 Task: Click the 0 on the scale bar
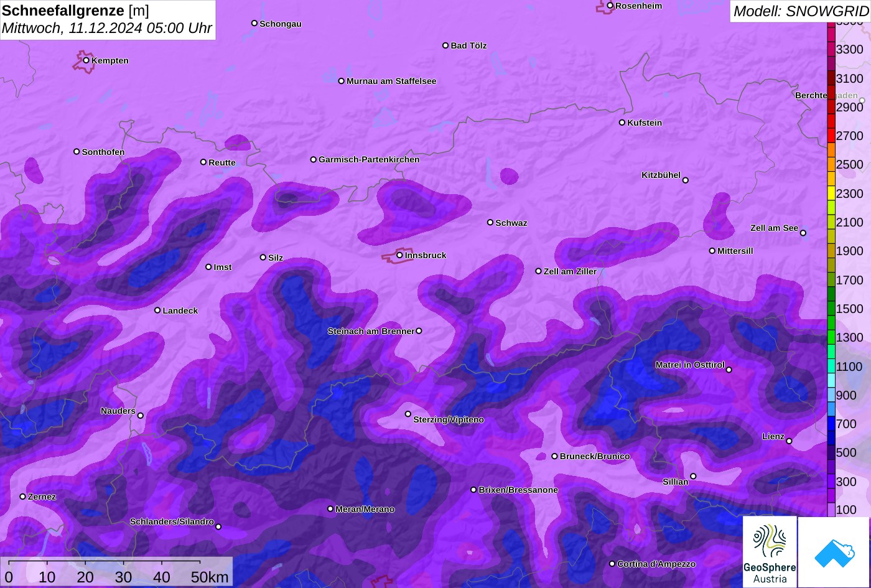click(9, 577)
